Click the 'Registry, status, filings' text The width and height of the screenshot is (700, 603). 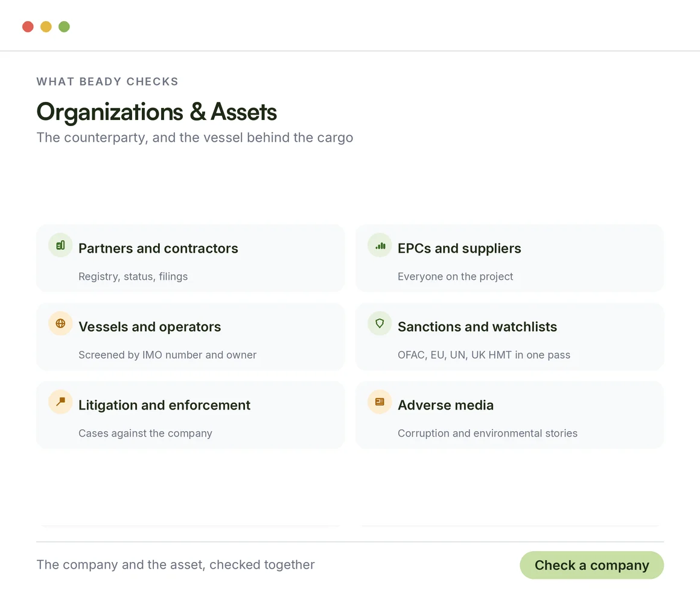coord(133,277)
